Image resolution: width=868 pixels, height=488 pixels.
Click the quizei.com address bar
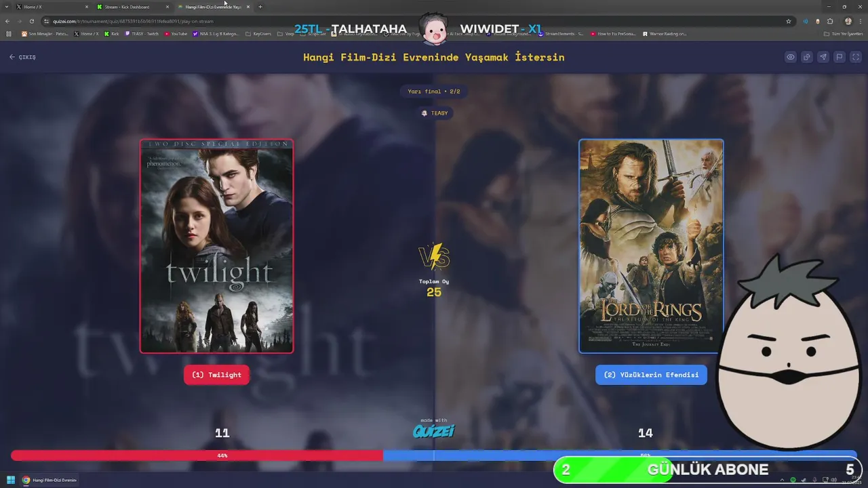417,21
